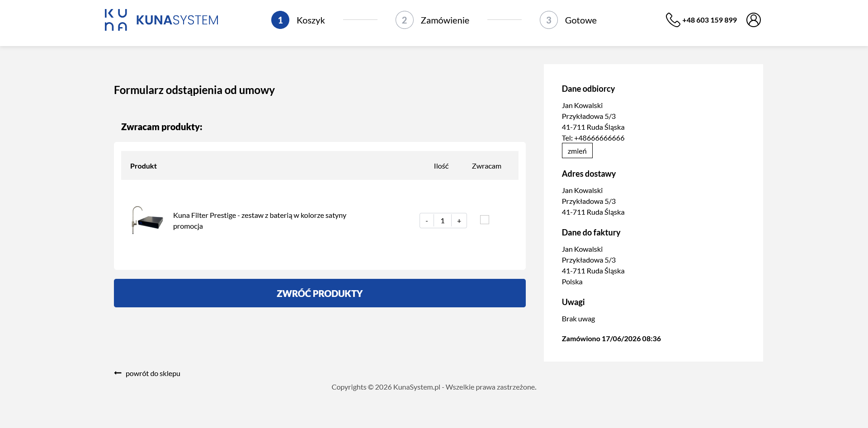
Task: Click the zmień button under Dane odbiorcy
Action: (x=577, y=151)
